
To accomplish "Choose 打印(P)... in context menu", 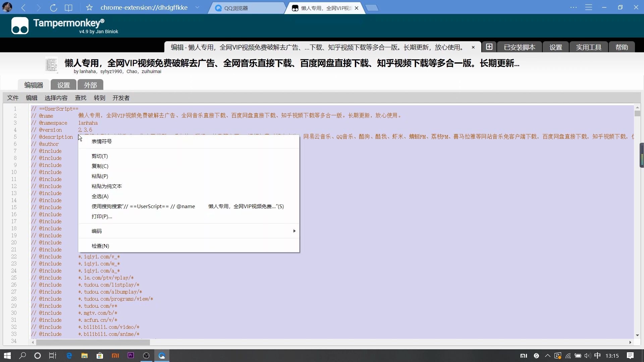I will [x=189, y=217].
